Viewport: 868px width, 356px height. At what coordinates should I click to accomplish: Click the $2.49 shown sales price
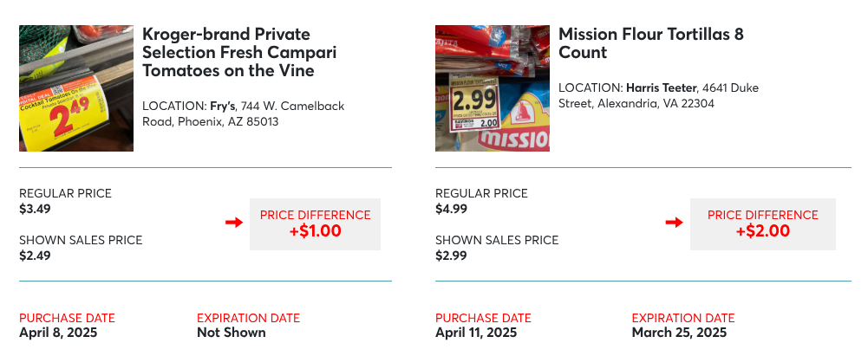[36, 256]
